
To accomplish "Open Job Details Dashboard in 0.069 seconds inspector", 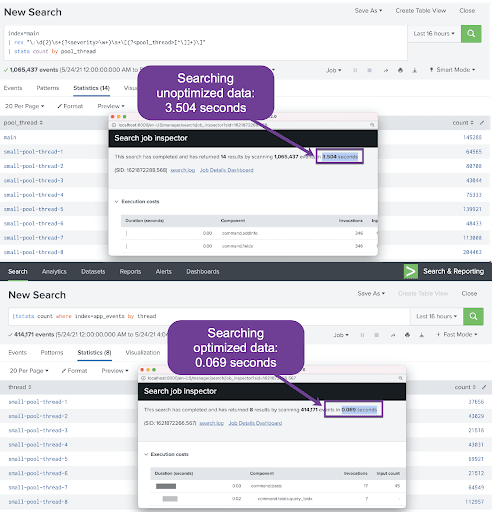I will click(255, 423).
